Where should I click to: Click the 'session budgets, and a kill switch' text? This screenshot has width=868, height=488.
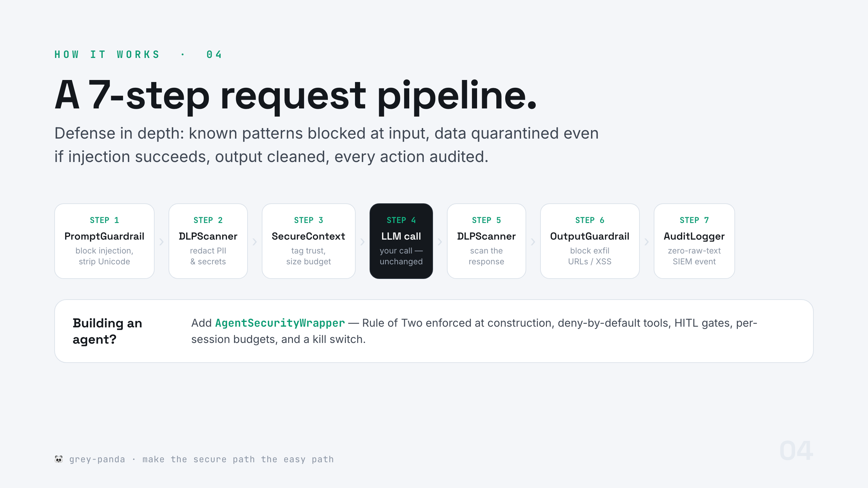(x=278, y=339)
